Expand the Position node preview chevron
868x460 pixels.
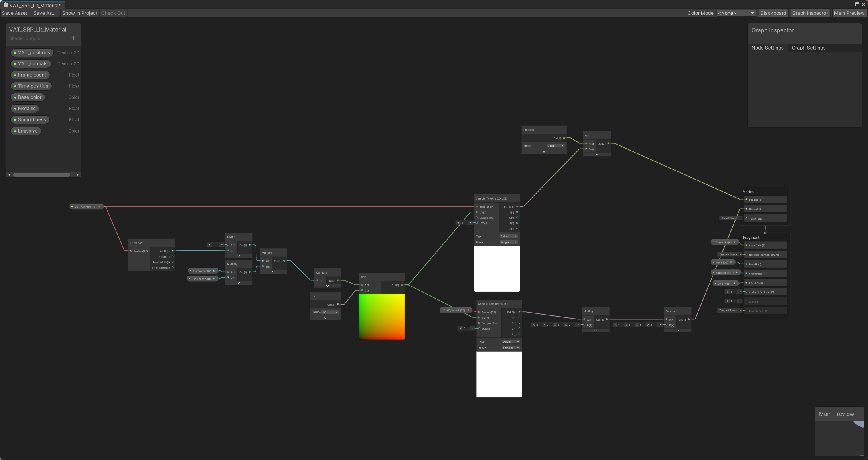[544, 152]
